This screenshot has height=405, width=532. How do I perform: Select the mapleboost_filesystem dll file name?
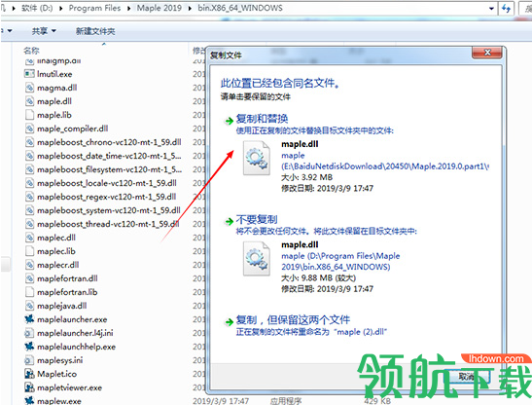tap(110, 169)
